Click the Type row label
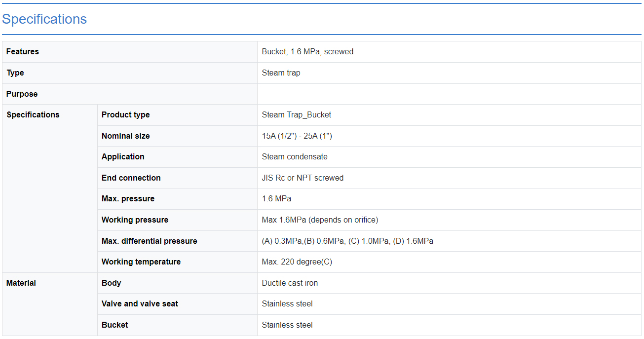 click(x=15, y=73)
